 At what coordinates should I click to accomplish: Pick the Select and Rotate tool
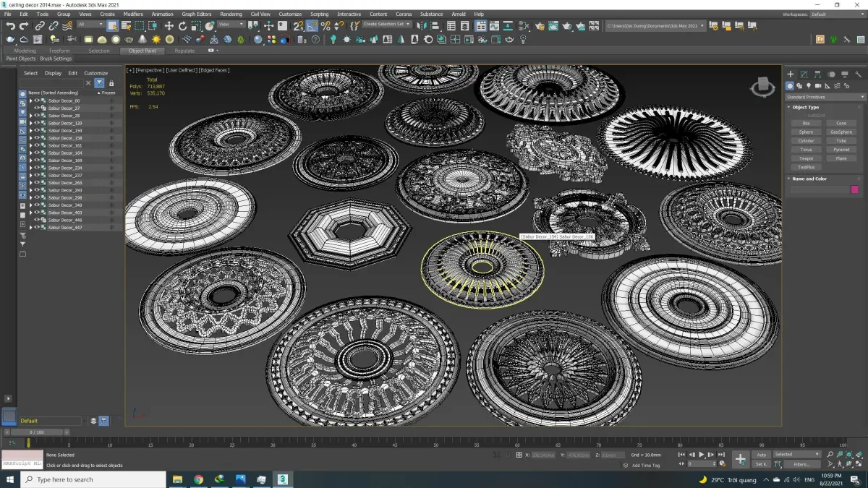(x=182, y=25)
